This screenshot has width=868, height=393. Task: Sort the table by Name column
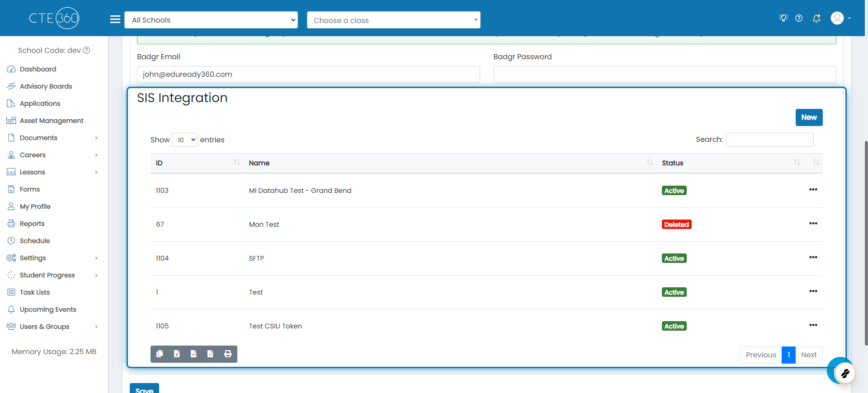click(x=450, y=163)
